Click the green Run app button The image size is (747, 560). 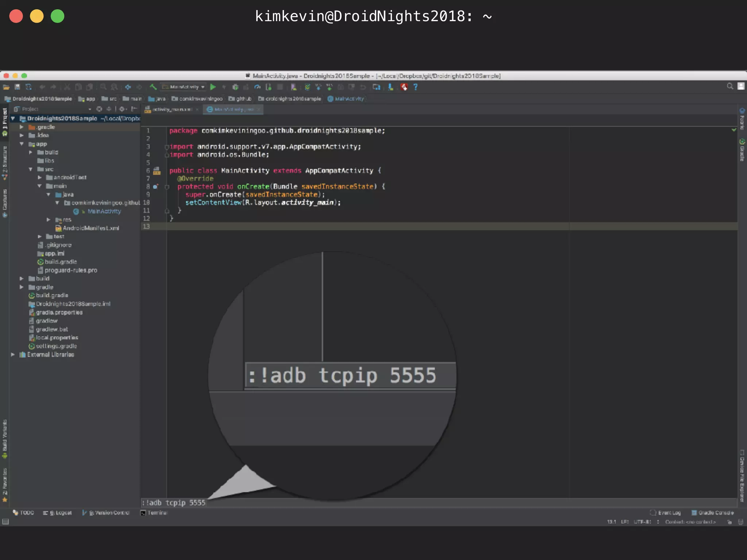click(x=213, y=87)
